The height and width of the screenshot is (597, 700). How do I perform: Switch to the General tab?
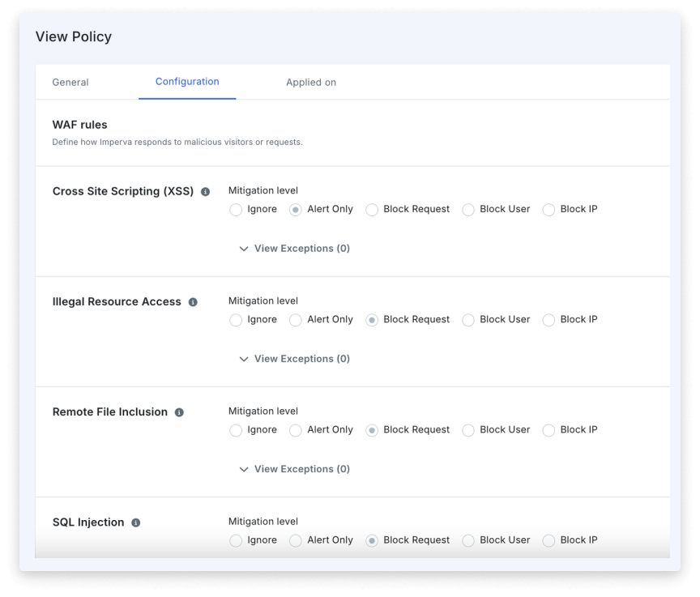70,82
